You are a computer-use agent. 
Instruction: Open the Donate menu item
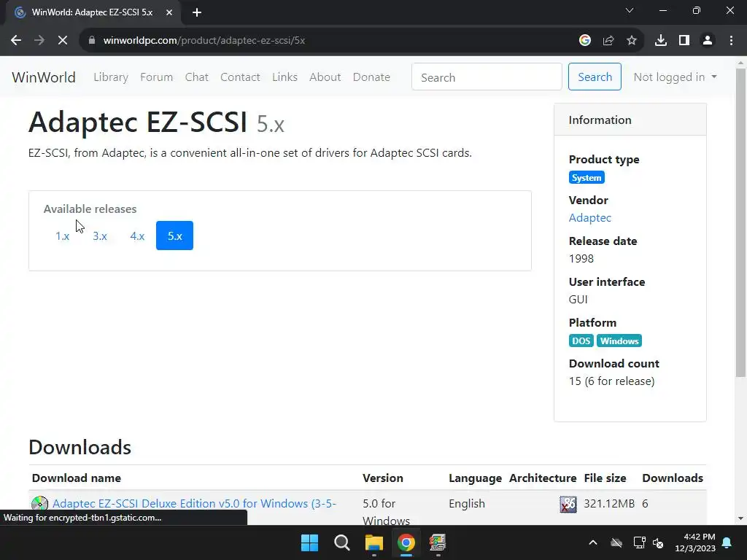click(x=371, y=77)
